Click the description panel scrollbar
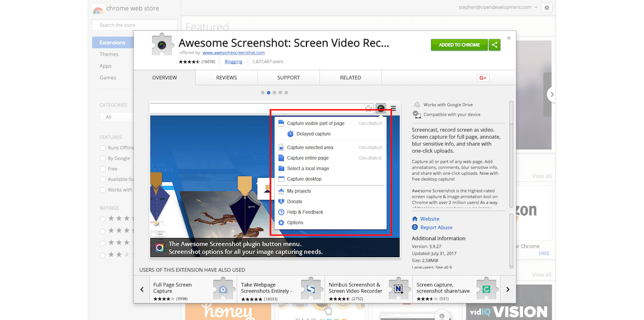644x320 pixels. coord(511,153)
